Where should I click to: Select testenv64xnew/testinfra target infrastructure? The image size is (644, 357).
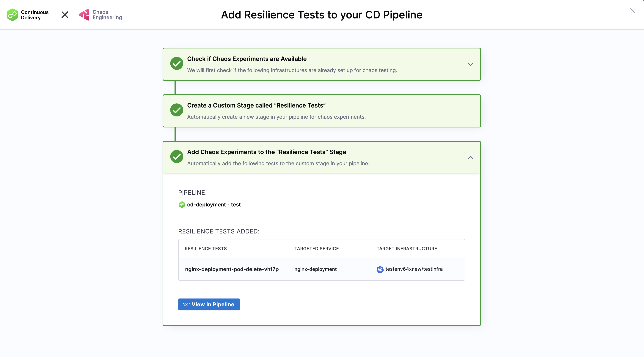pyautogui.click(x=414, y=269)
